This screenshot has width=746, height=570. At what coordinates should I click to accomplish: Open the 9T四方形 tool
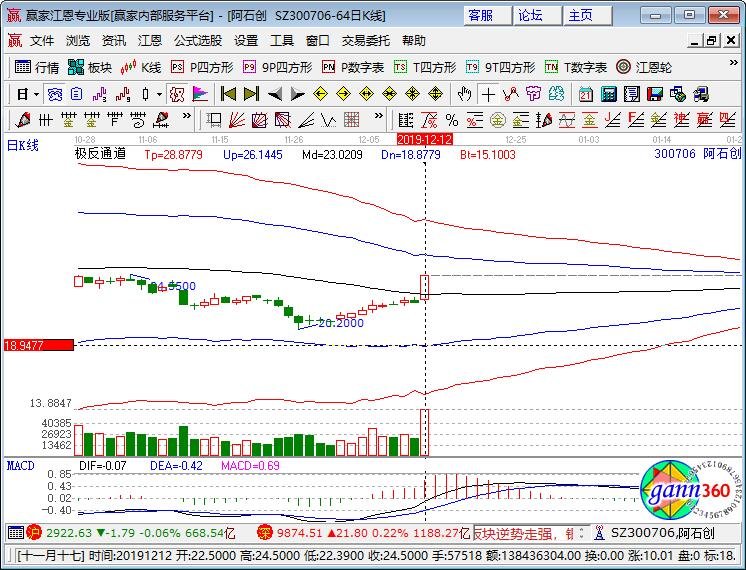coord(501,68)
